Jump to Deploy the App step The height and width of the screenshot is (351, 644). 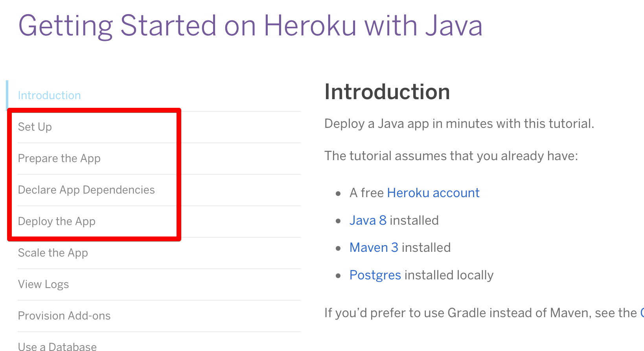(x=57, y=221)
